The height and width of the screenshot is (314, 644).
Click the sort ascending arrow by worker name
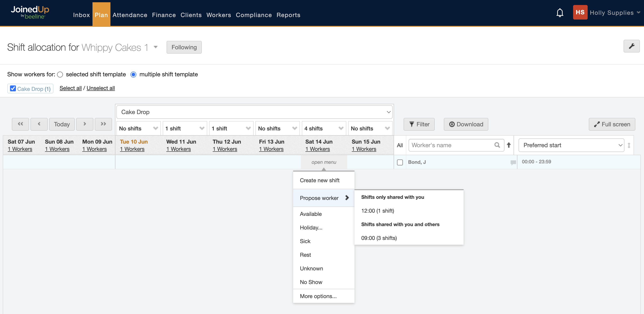click(x=509, y=145)
